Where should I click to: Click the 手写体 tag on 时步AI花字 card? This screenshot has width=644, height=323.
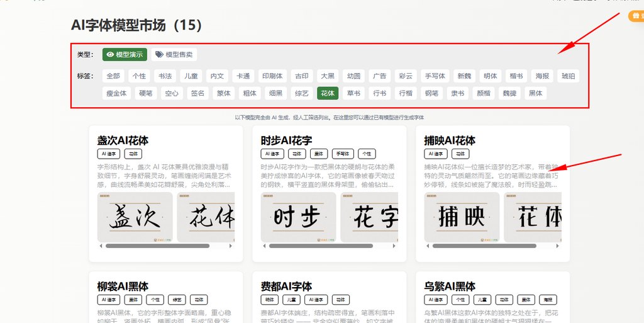pyautogui.click(x=343, y=154)
